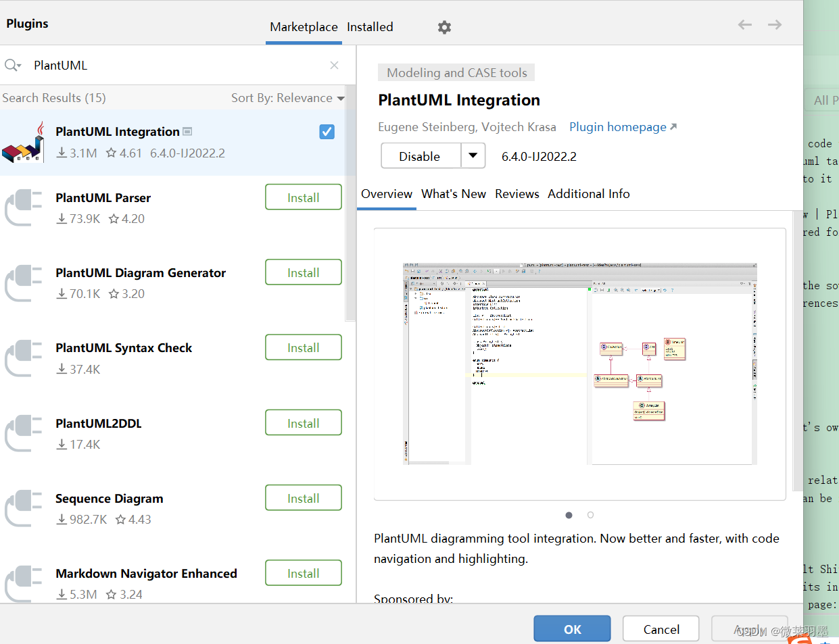Viewport: 839px width, 644px height.
Task: Click the PlantUML Diagram Generator plugin icon
Action: 24,282
